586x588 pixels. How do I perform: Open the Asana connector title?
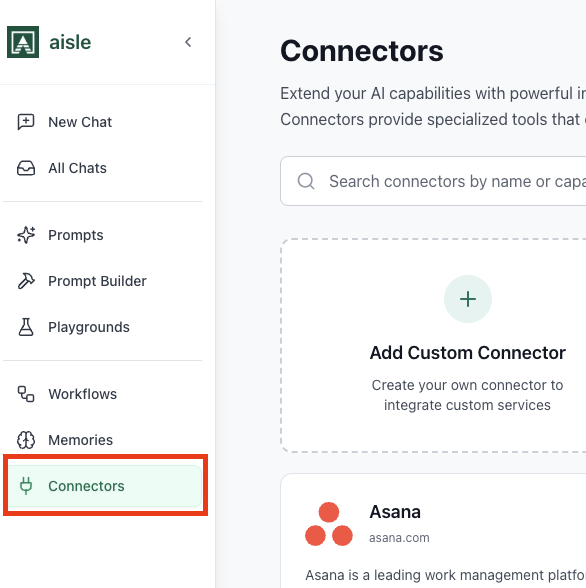click(395, 512)
